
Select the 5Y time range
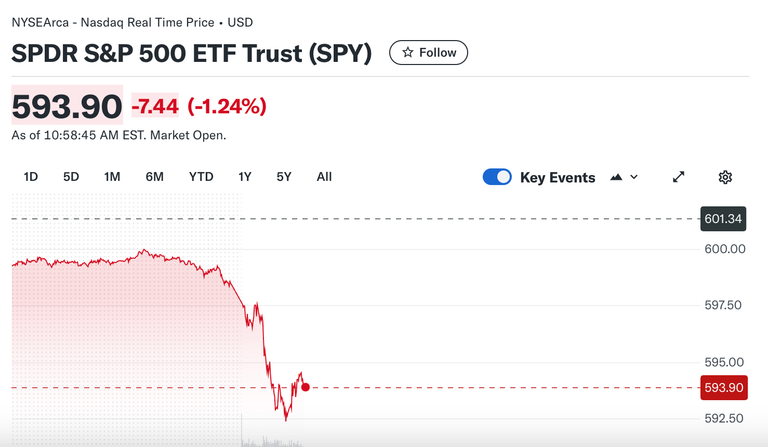(x=284, y=177)
